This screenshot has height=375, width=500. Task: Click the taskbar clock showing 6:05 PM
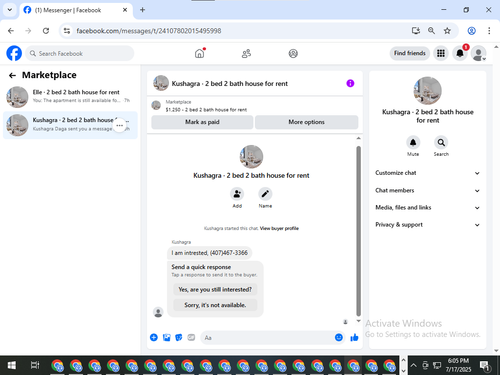pos(458,365)
